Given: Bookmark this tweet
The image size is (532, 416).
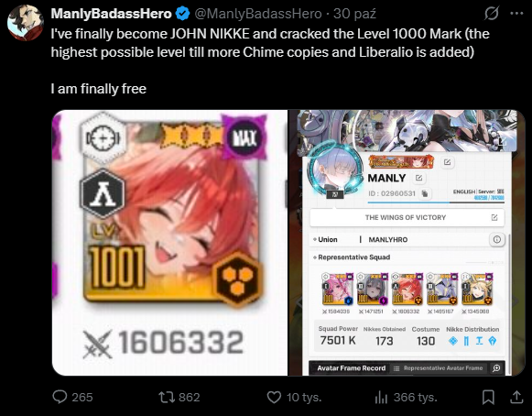Looking at the screenshot, I should click(488, 397).
